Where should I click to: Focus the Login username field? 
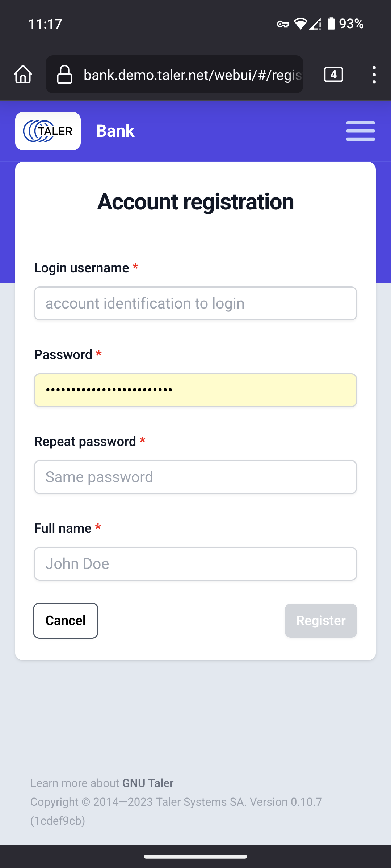[x=195, y=303]
